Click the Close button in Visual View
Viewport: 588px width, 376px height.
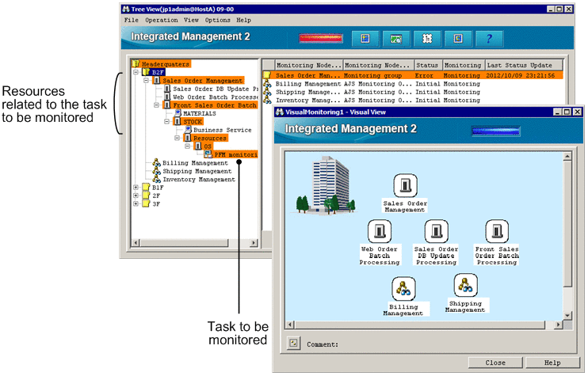495,363
